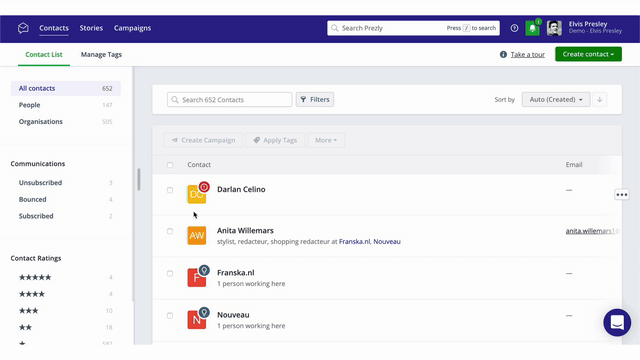640x360 pixels.
Task: Click the Take a tour link
Action: click(527, 54)
